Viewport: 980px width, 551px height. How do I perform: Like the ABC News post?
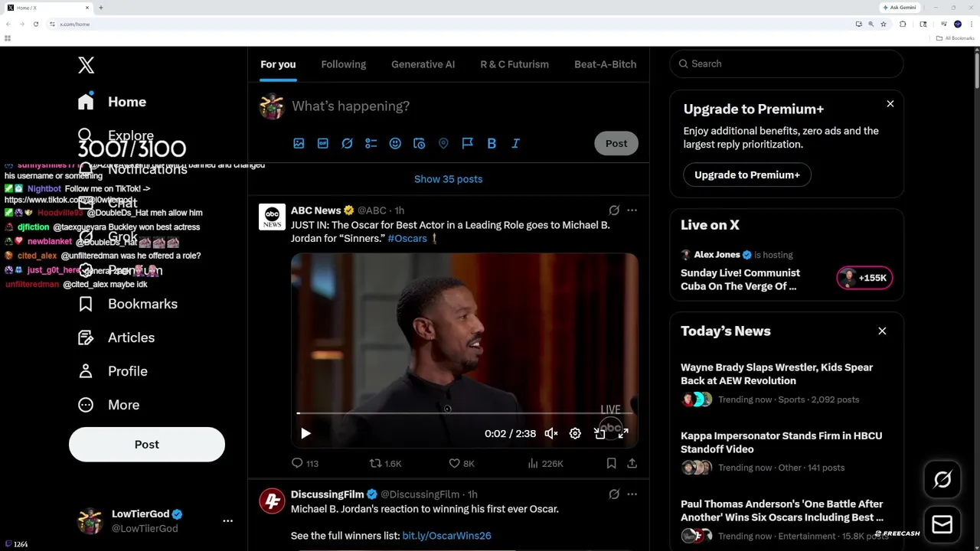click(x=462, y=464)
